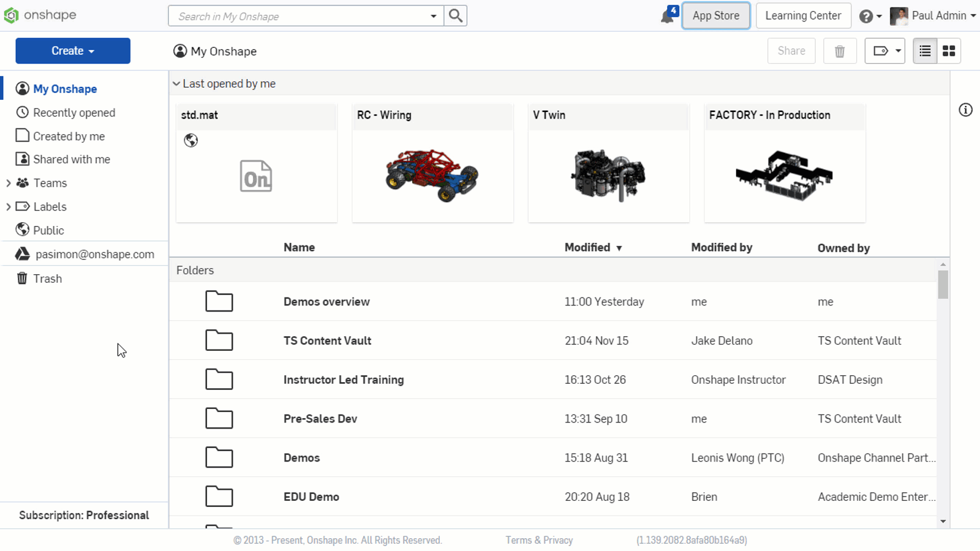
Task: Visit the Learning Center
Action: 803,15
